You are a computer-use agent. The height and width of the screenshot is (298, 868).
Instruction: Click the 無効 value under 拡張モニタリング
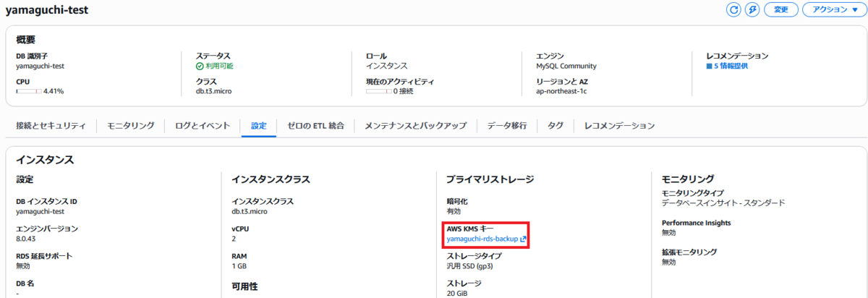(x=668, y=262)
